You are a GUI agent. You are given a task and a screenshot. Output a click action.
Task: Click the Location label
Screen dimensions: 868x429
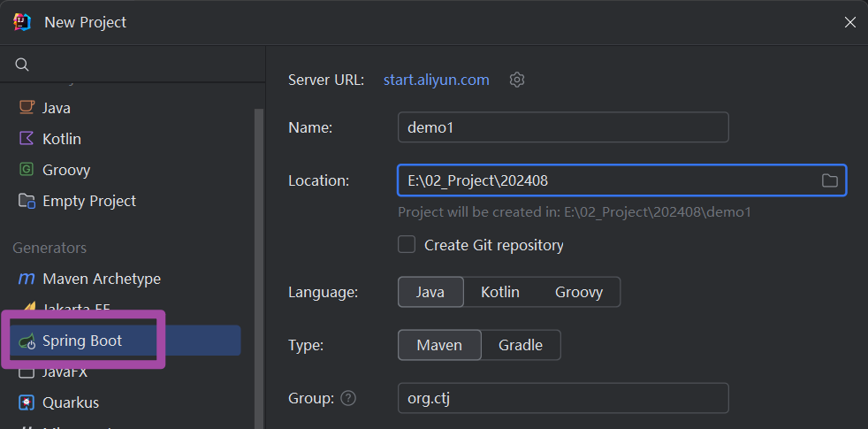tap(318, 180)
